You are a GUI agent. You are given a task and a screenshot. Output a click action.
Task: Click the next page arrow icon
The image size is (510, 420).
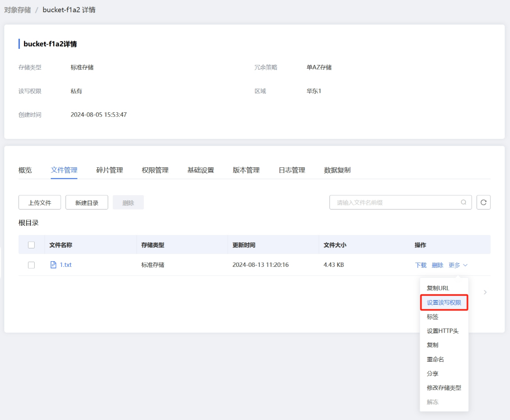pos(485,292)
